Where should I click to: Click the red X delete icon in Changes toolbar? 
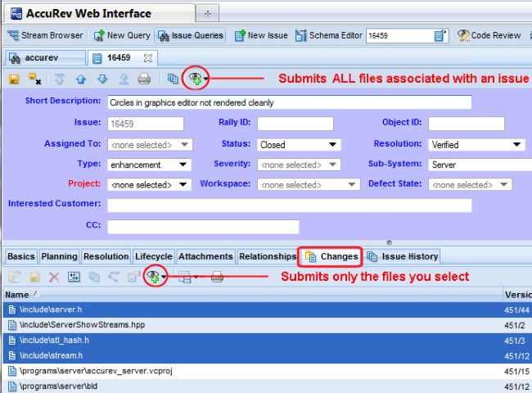54,278
